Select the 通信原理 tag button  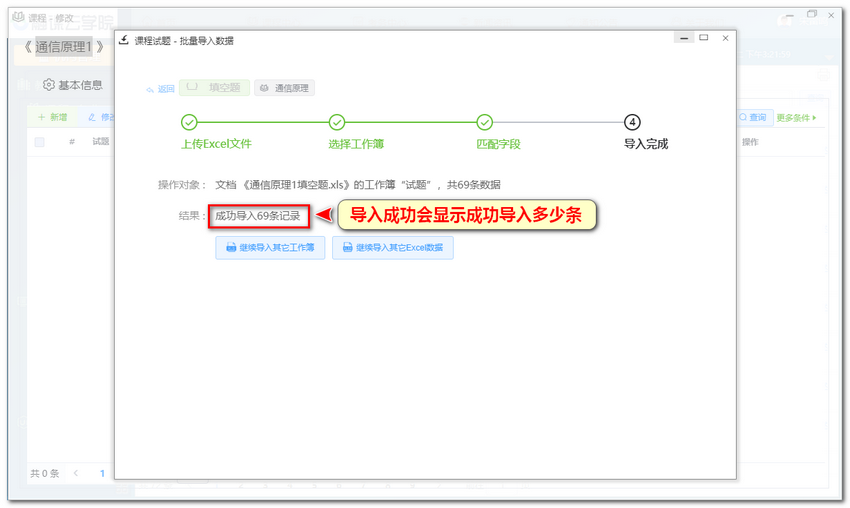tap(284, 88)
